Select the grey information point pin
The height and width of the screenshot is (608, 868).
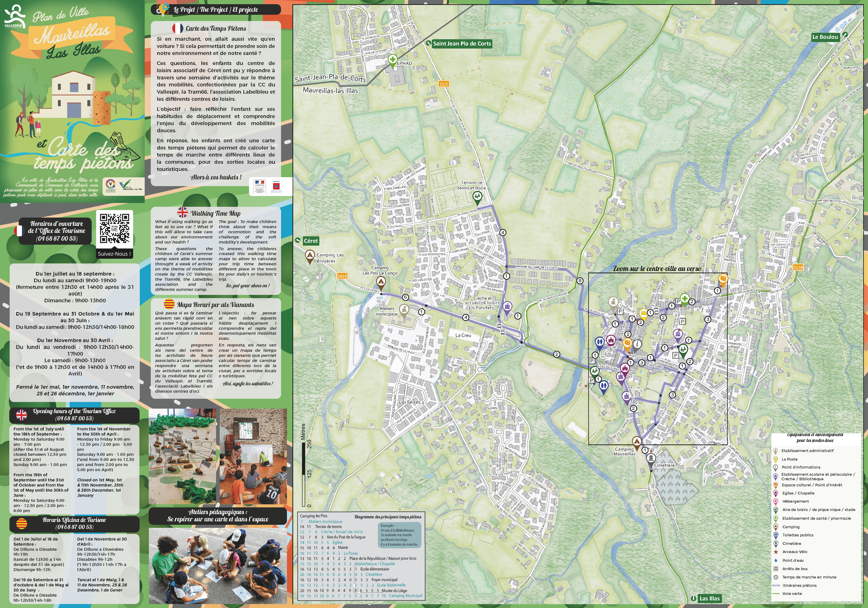[637, 344]
